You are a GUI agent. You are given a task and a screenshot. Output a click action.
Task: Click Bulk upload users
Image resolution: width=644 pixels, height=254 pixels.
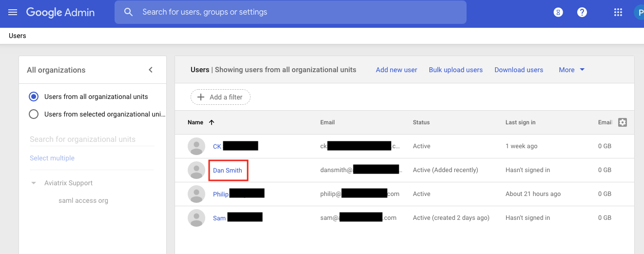point(455,70)
